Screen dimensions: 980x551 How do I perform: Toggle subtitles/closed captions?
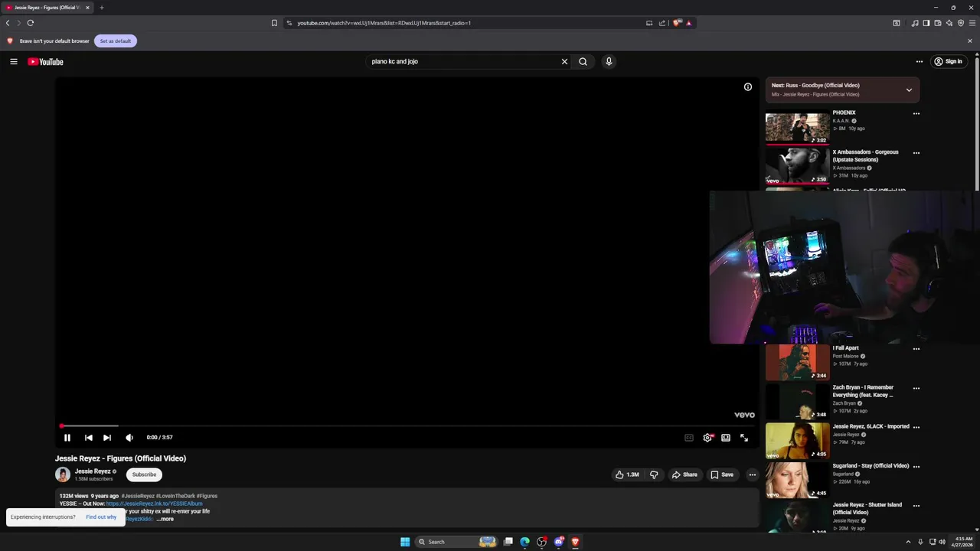pyautogui.click(x=689, y=438)
